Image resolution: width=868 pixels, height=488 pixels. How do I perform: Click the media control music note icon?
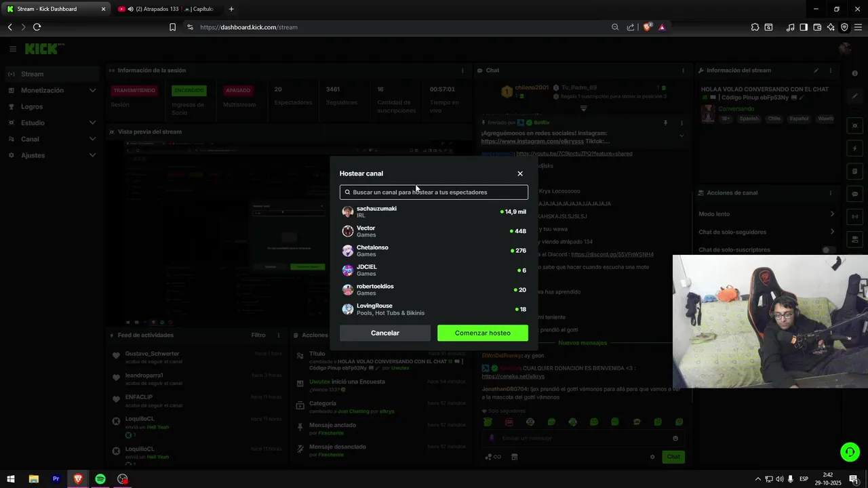[790, 27]
